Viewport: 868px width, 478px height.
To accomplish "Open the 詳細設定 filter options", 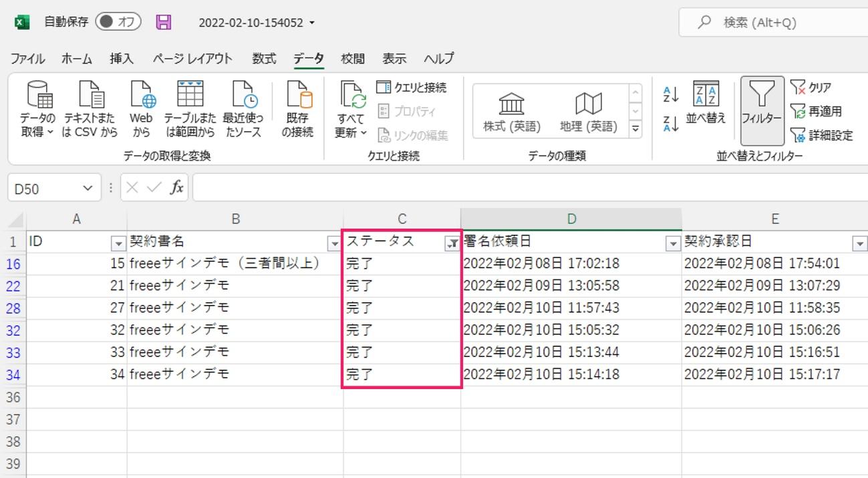I will point(822,136).
